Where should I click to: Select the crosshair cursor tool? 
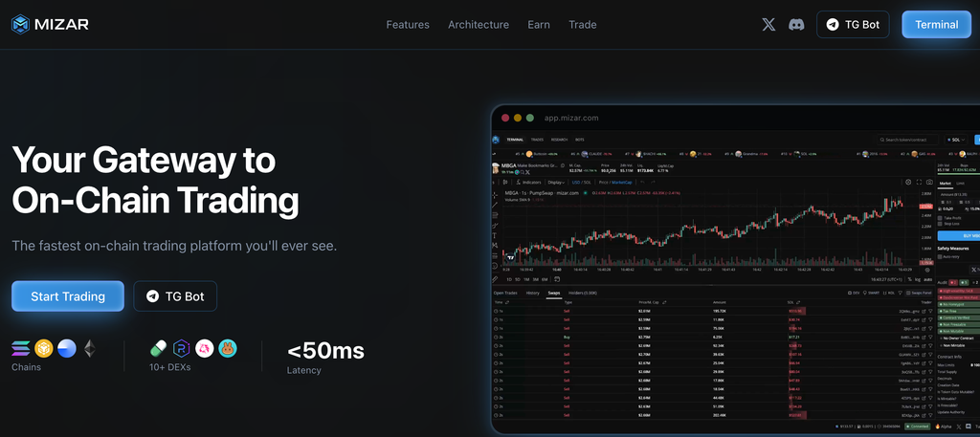point(495,195)
